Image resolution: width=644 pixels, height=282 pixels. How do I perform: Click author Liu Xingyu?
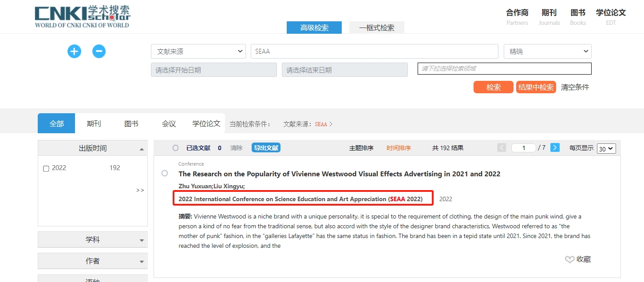229,186
